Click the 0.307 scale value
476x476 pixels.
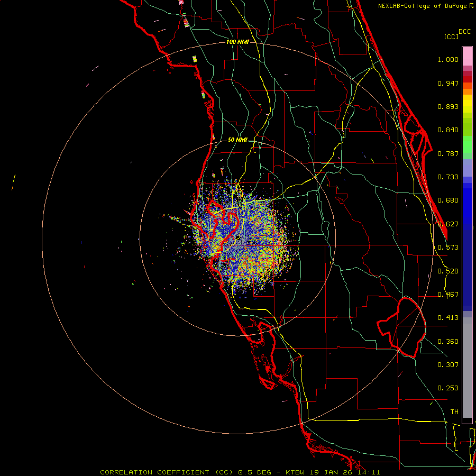click(x=448, y=365)
